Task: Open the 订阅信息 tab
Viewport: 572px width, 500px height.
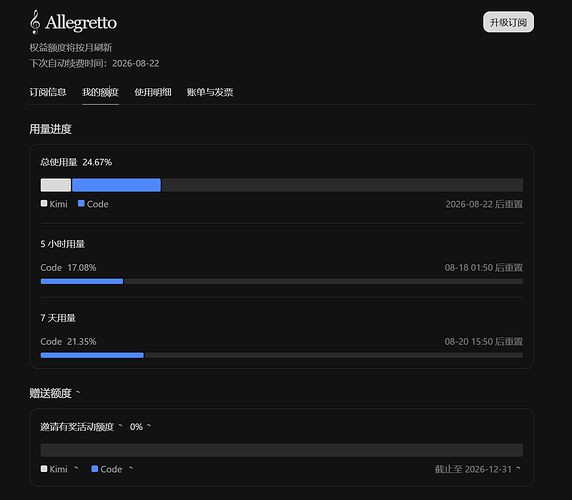Action: pos(48,92)
